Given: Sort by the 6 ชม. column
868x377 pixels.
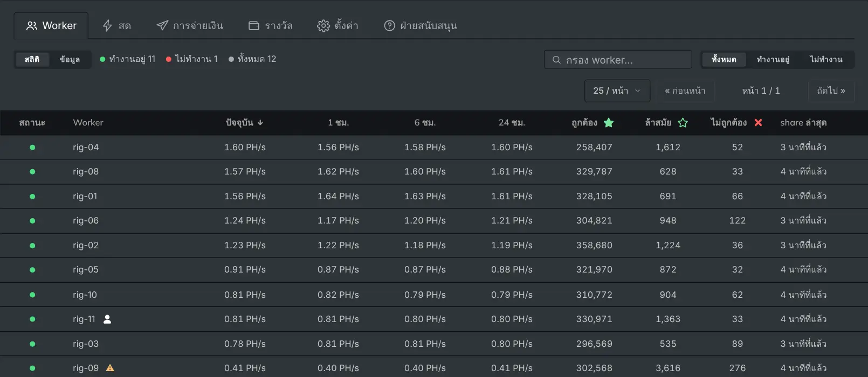Looking at the screenshot, I should (425, 123).
